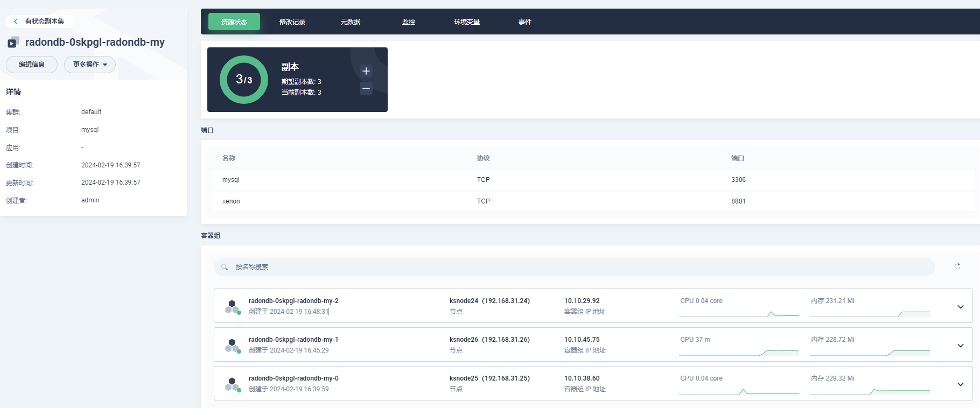Open node ksnode24 (192.168.31.24)
This screenshot has height=408, width=980.
coord(489,301)
